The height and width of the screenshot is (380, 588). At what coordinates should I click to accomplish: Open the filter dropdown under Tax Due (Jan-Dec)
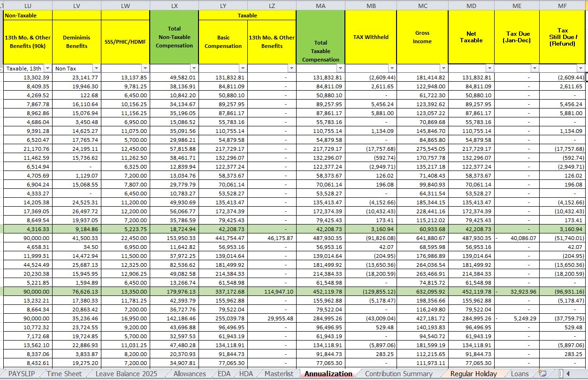[535, 69]
